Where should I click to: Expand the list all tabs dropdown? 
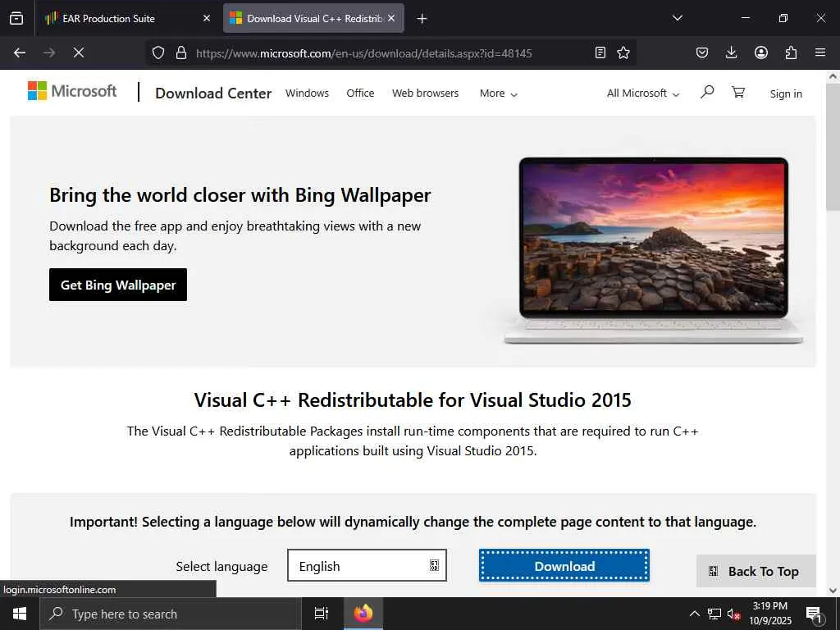(678, 18)
